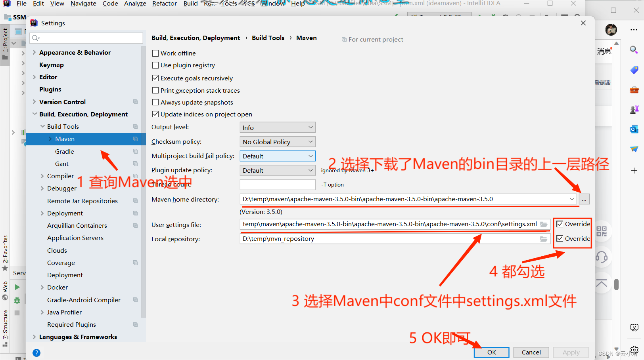
Task: Click the chess figure icon in right sidebar
Action: (634, 109)
